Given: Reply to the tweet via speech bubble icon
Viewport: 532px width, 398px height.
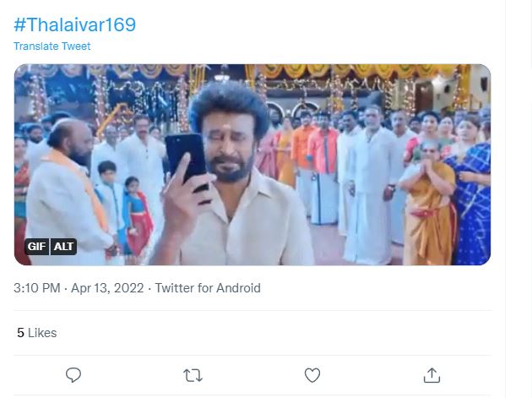Looking at the screenshot, I should click(x=73, y=374).
